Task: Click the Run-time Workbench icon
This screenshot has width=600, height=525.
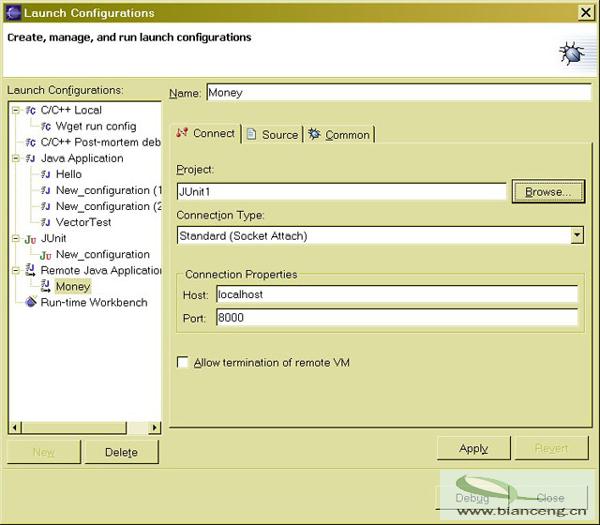Action: [31, 302]
